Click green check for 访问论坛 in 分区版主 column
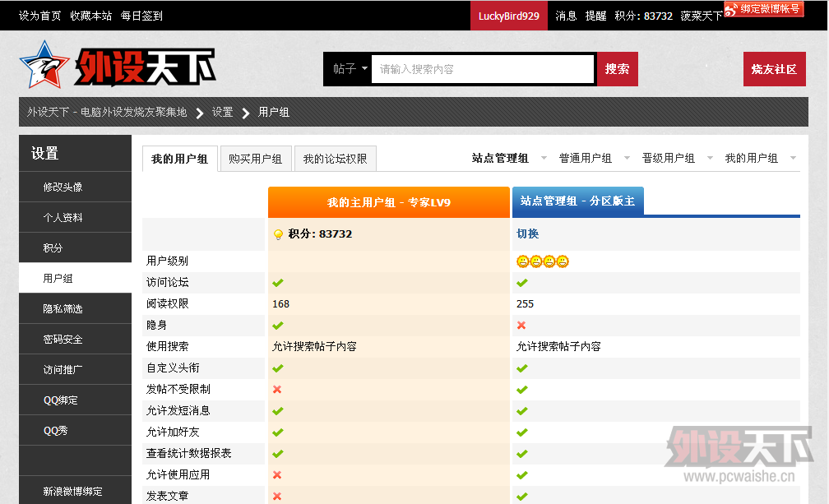 pos(522,283)
